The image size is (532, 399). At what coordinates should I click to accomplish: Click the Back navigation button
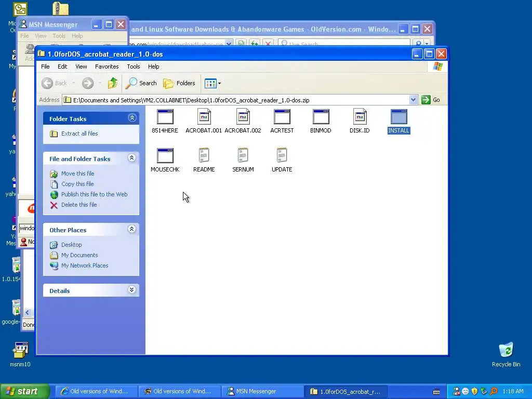54,83
